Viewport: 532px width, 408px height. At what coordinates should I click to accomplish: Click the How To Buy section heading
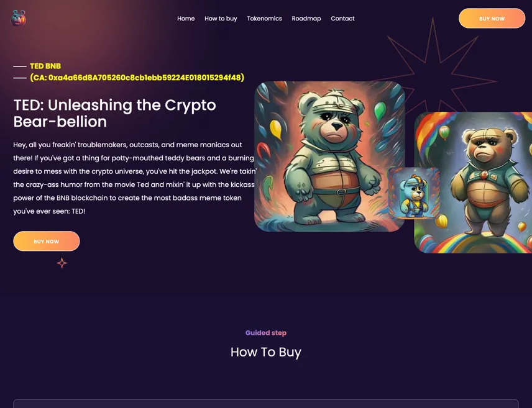click(266, 352)
